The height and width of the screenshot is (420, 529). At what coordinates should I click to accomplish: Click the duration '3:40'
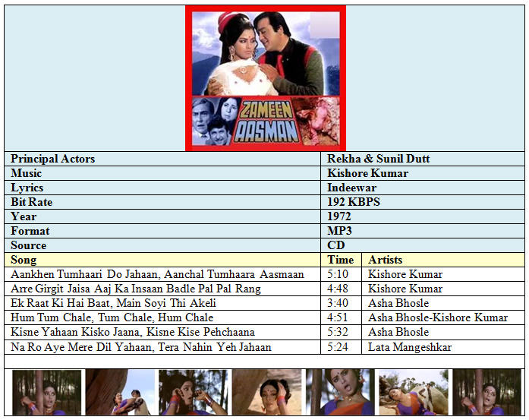tap(338, 303)
